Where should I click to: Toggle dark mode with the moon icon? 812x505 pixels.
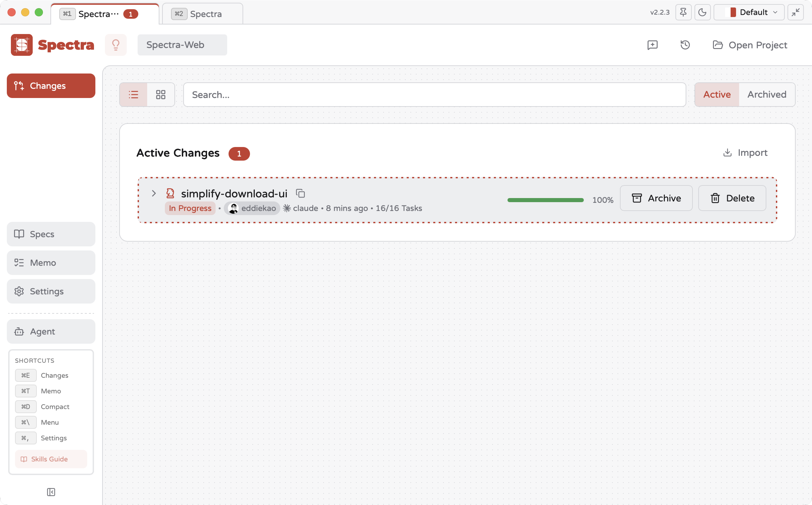(702, 13)
